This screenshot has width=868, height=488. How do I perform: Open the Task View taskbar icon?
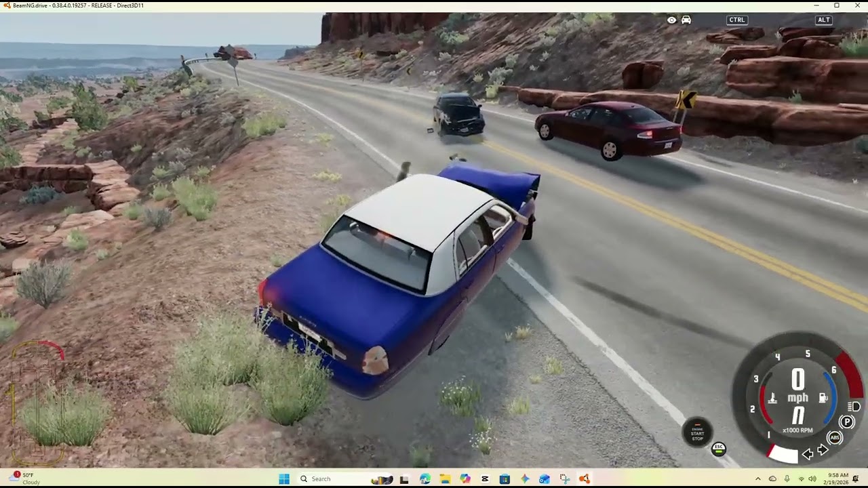(404, 479)
